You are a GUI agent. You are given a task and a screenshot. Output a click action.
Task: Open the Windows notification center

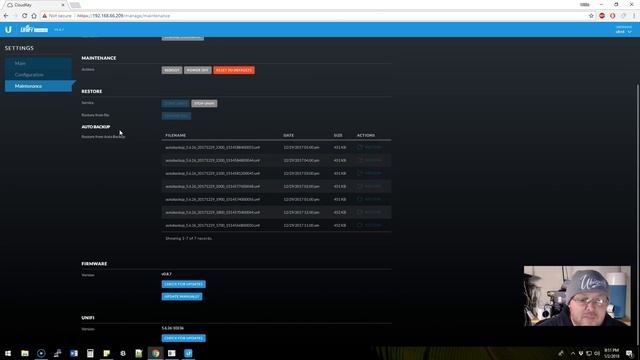(630, 353)
